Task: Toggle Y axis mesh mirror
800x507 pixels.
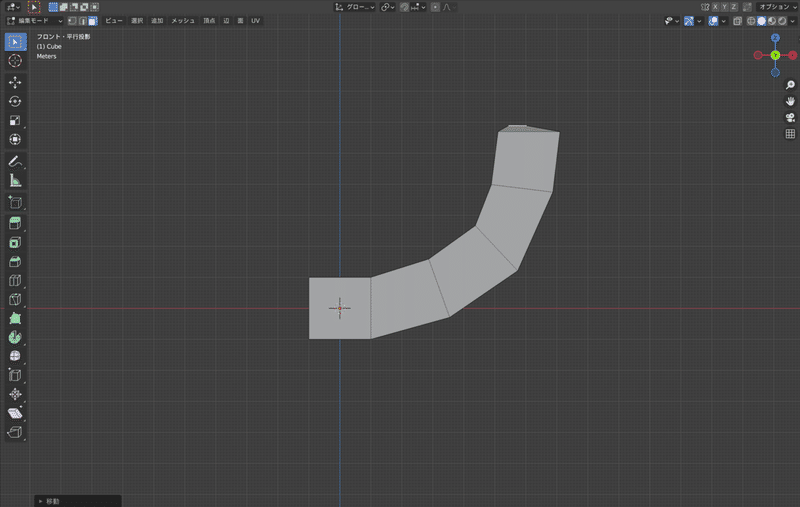Action: coord(724,7)
